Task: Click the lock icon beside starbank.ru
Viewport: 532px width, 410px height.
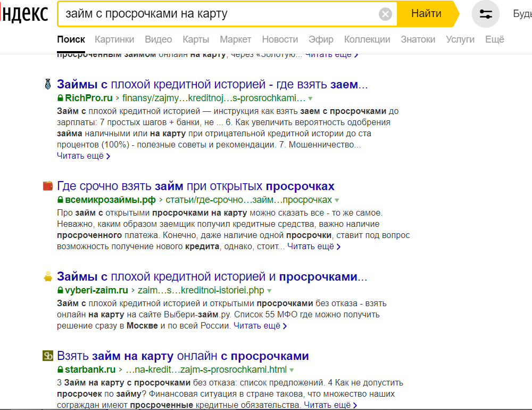Action: [x=60, y=370]
